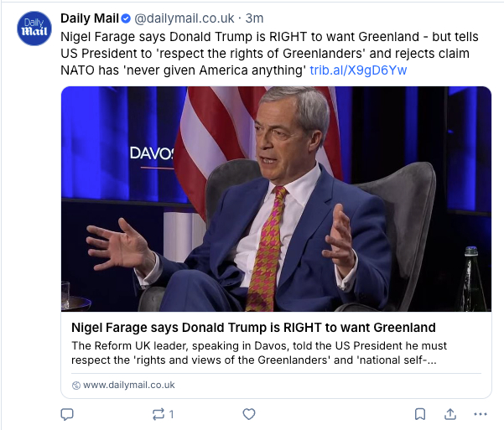The height and width of the screenshot is (430, 504).
Task: Like the post with heart icon
Action: pyautogui.click(x=248, y=414)
